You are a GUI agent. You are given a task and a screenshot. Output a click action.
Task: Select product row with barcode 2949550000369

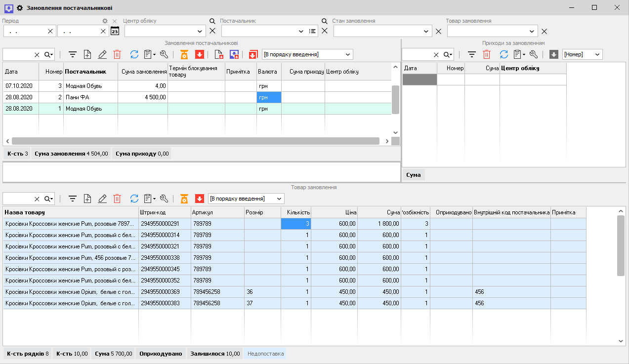(160, 292)
